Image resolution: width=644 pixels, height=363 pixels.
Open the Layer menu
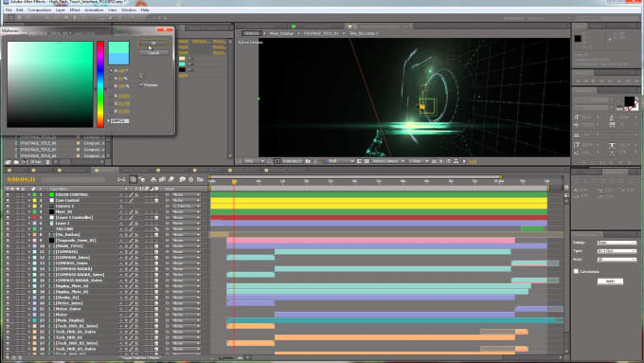[61, 9]
